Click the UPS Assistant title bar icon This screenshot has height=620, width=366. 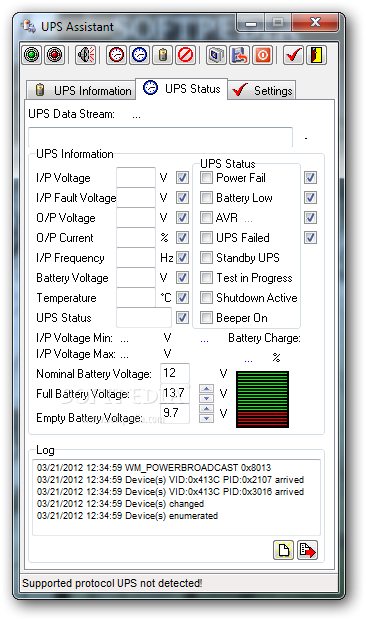click(28, 26)
